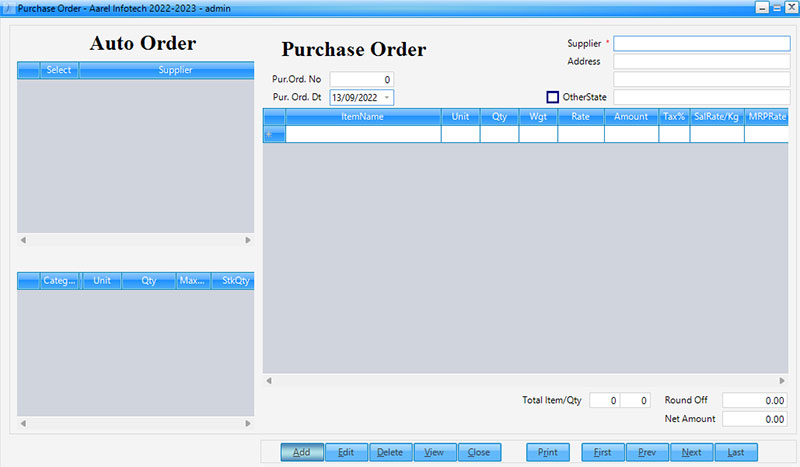The height and width of the screenshot is (467, 800).
Task: Click the window application icon in title bar
Action: (8, 6)
